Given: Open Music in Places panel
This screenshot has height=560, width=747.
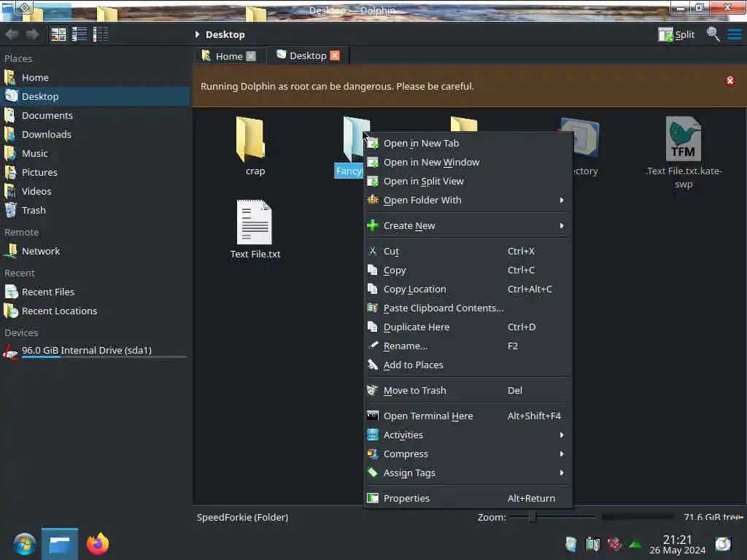Looking at the screenshot, I should click(x=96, y=153).
